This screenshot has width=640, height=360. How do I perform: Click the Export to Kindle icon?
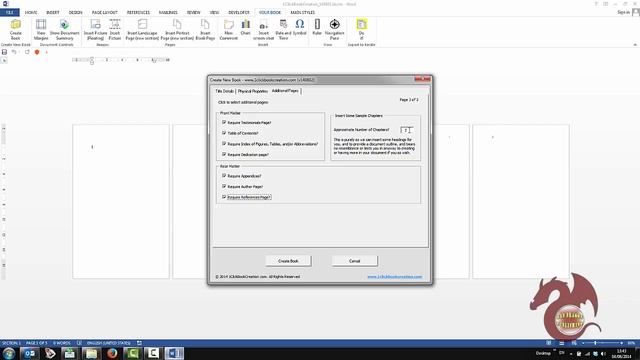[x=361, y=29]
